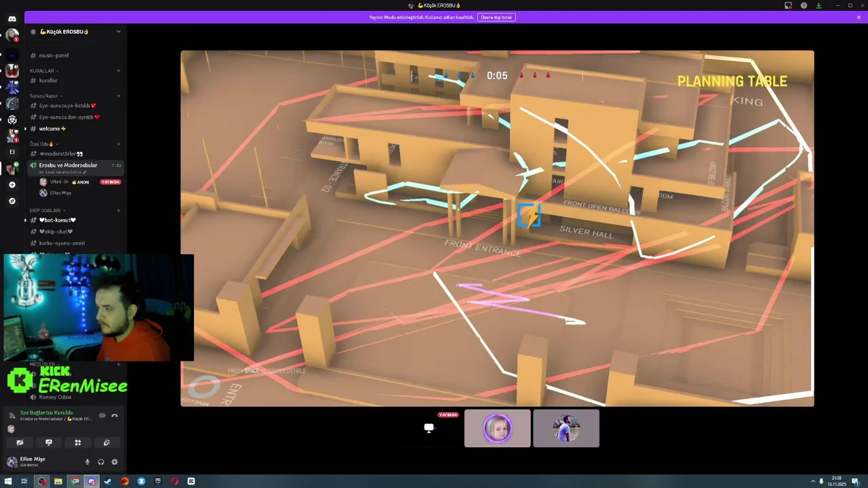Open the Opera browser taskbar icon
Image resolution: width=868 pixels, height=488 pixels.
(174, 481)
